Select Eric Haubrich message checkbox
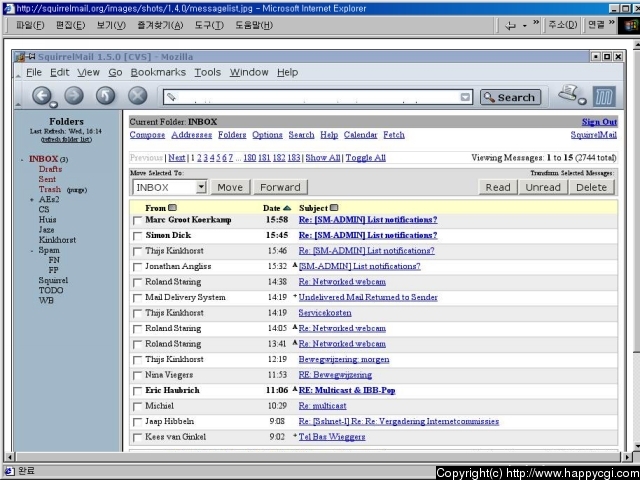This screenshot has width=640, height=480. 138,391
